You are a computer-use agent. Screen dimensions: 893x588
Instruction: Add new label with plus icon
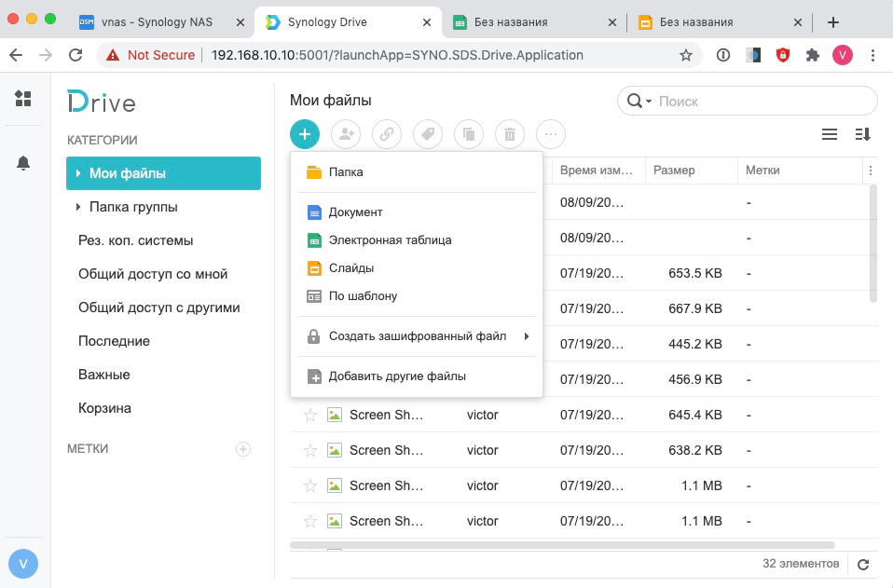tap(243, 449)
